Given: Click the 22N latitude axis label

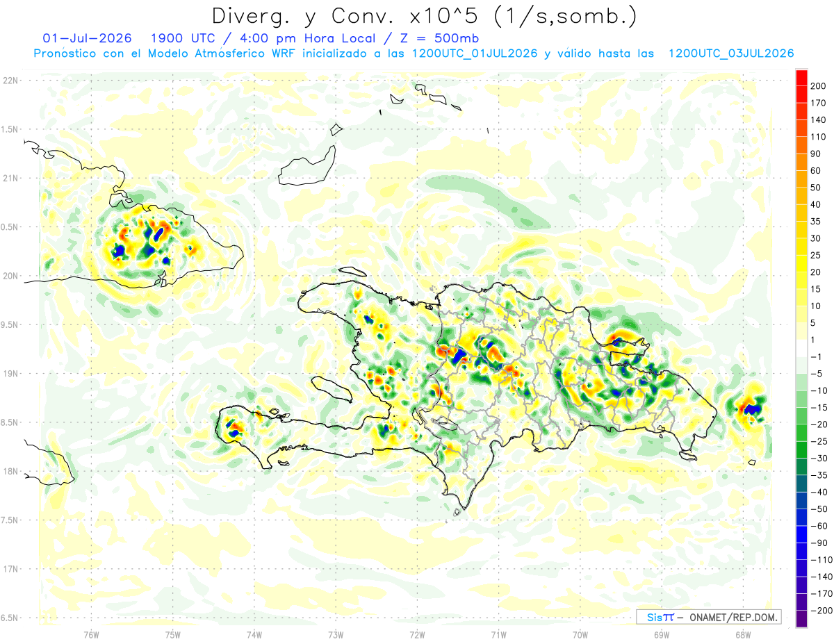Looking at the screenshot, I should [x=10, y=81].
